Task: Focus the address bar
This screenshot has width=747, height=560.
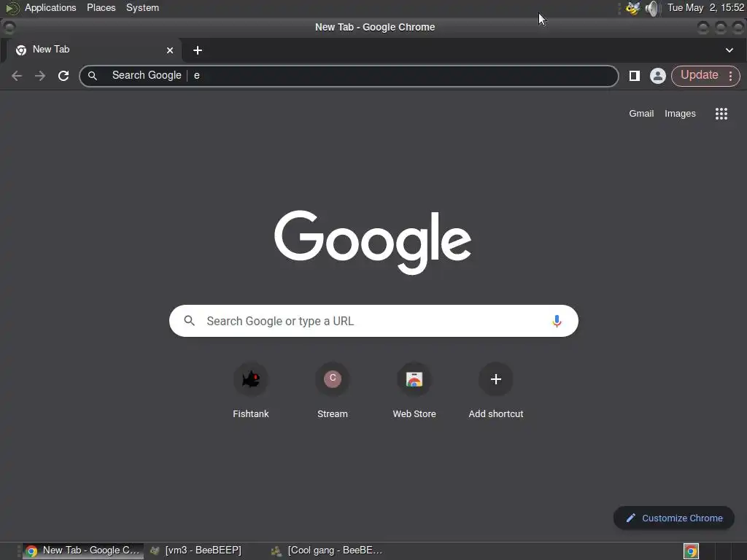Action: click(x=349, y=76)
